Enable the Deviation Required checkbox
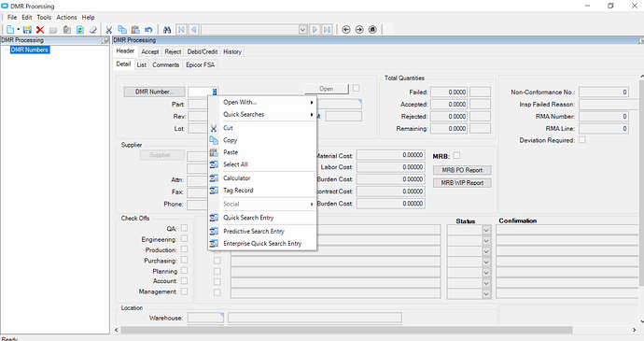644x341 pixels. click(x=582, y=140)
